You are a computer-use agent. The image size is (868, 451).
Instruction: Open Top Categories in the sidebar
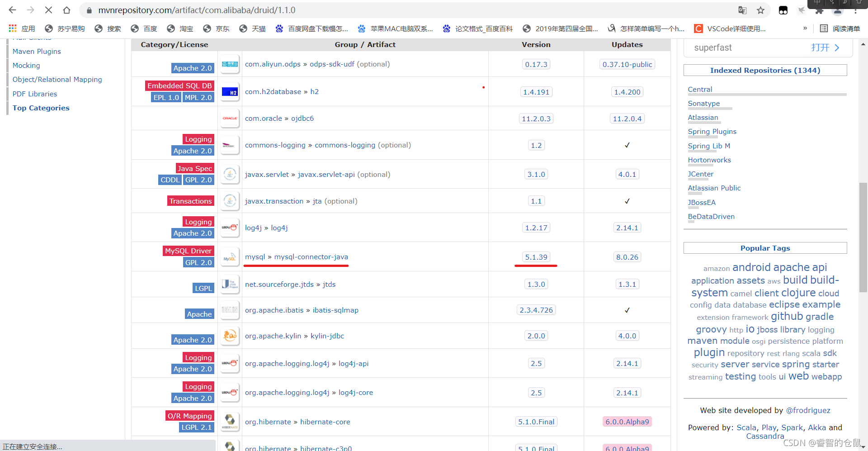pyautogui.click(x=41, y=108)
